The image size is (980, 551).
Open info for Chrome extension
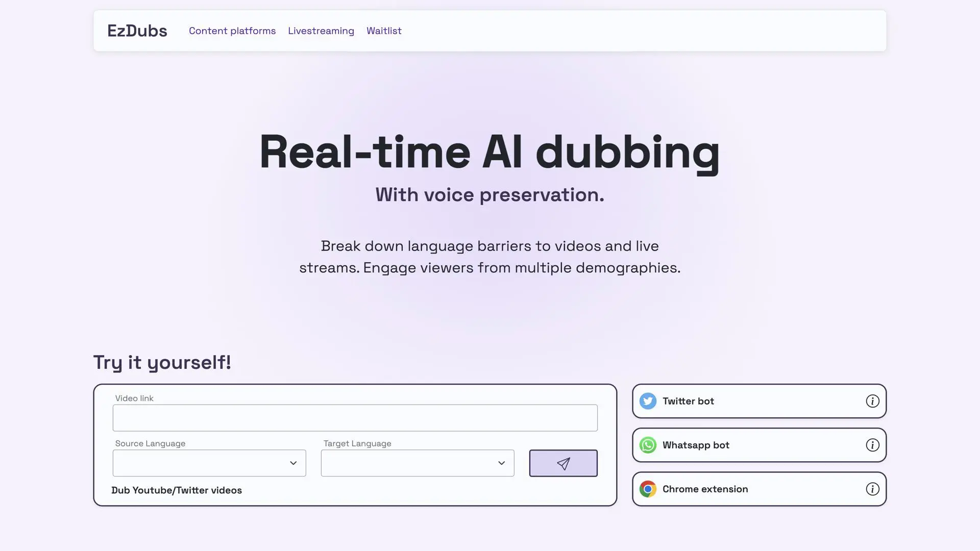[872, 489]
